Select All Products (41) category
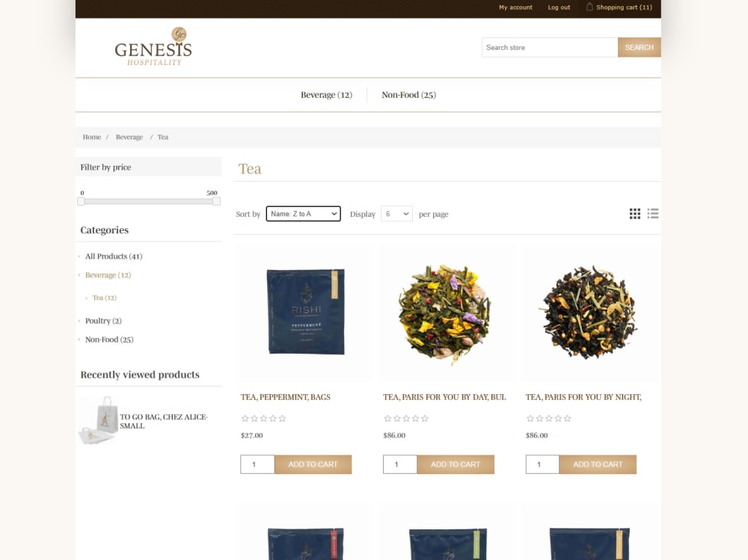This screenshot has height=560, width=748. (114, 256)
